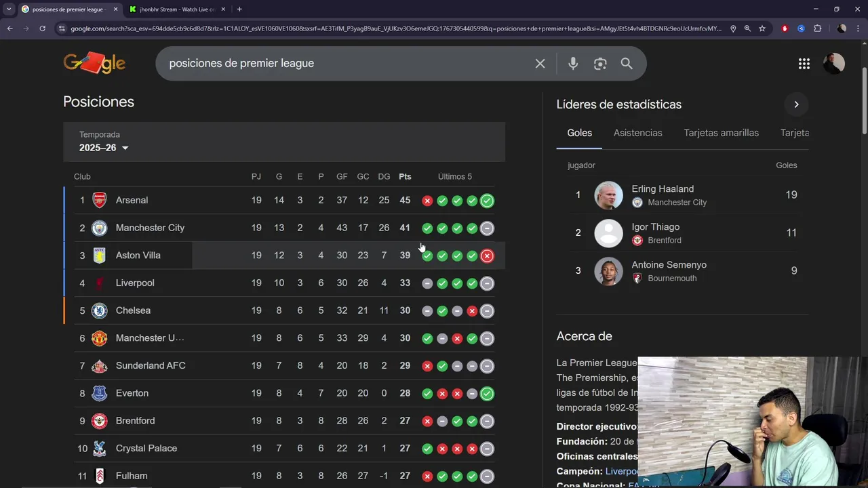The width and height of the screenshot is (868, 488).
Task: Switch to the Asistencias tab
Action: (x=638, y=133)
